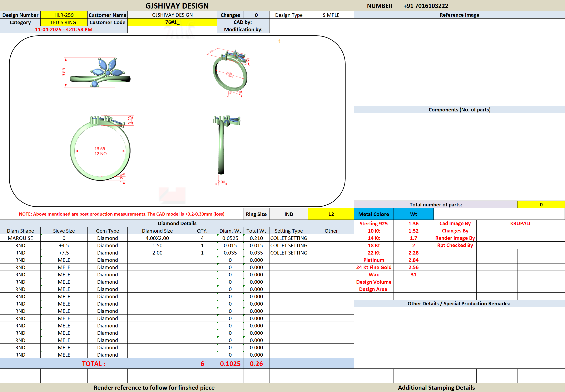Click the Design Area label
The width and height of the screenshot is (565, 392).
click(373, 289)
